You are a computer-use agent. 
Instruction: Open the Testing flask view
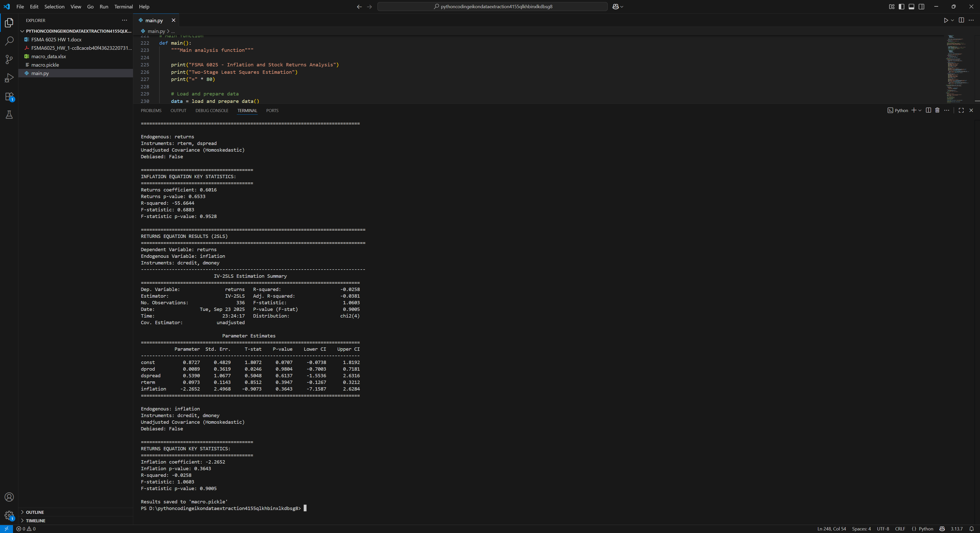(x=9, y=115)
